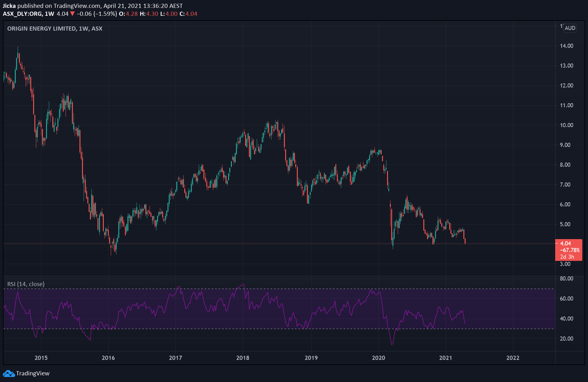Click the 13.00 price axis label
588x382 pixels.
tap(567, 66)
